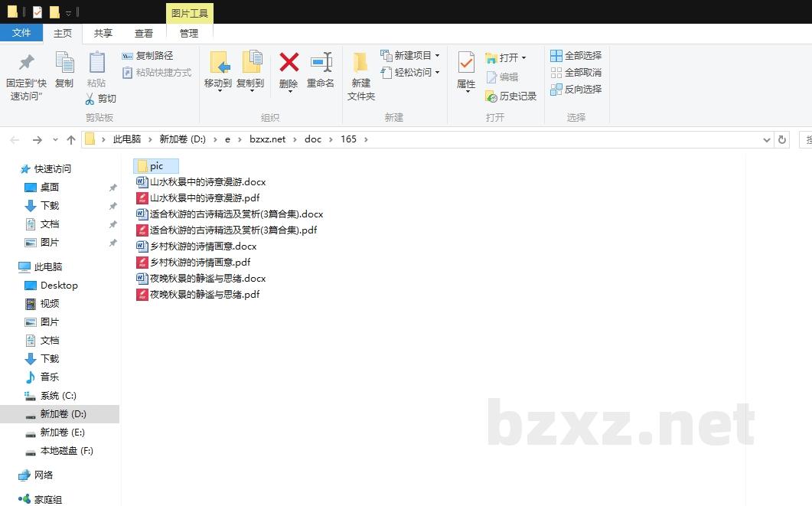Screen dimensions: 812x506
Task: Click the New Folder icon
Action: [x=360, y=63]
